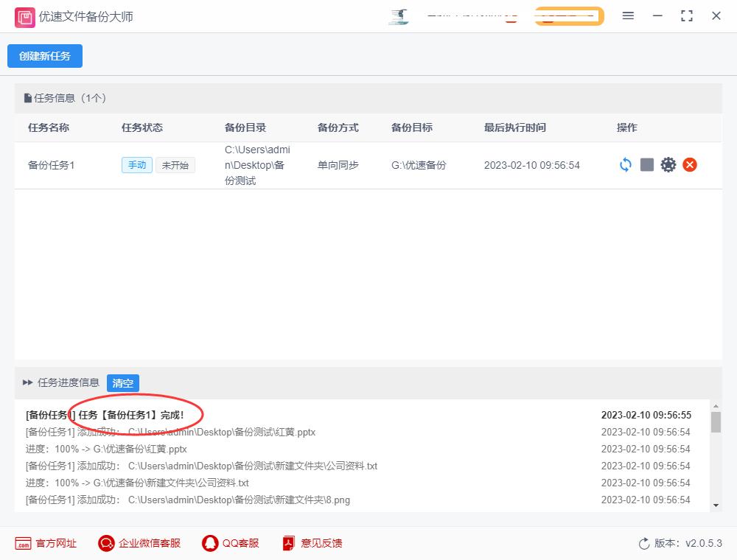Image resolution: width=737 pixels, height=560 pixels.
Task: Toggle the 手动 mode badge
Action: [136, 165]
